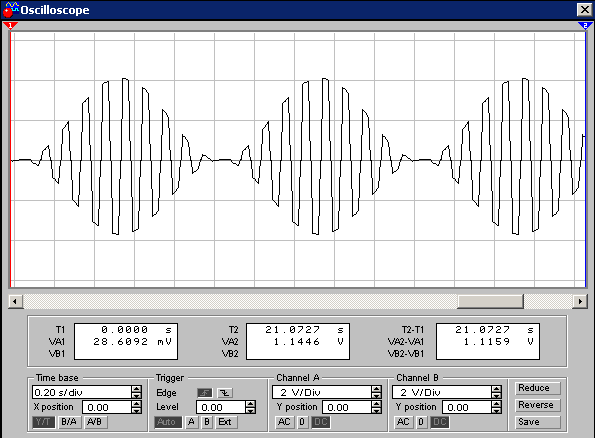595x438 pixels.
Task: Increase the trigger Level value
Action: (250, 404)
